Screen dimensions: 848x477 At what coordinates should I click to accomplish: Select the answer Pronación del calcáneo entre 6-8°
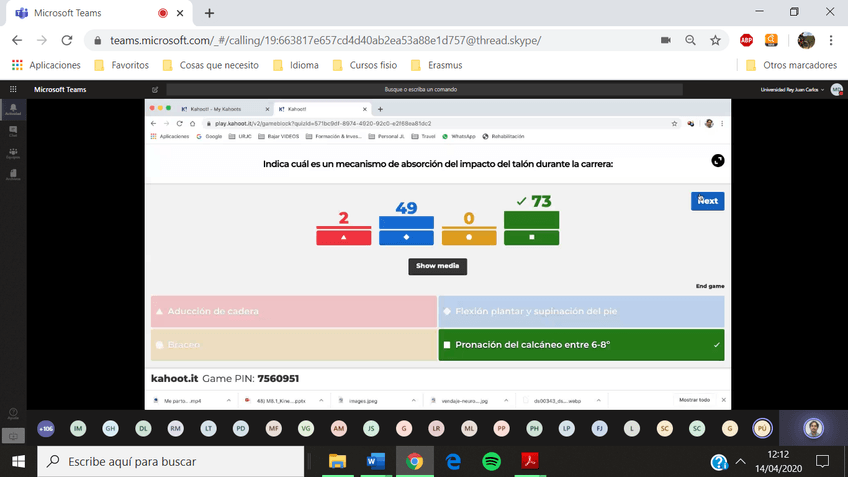coord(581,345)
